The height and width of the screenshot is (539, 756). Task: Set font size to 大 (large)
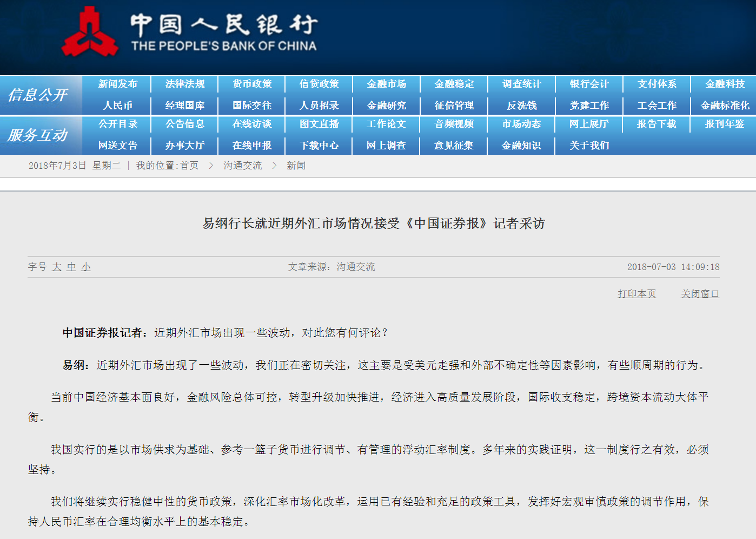pyautogui.click(x=57, y=267)
